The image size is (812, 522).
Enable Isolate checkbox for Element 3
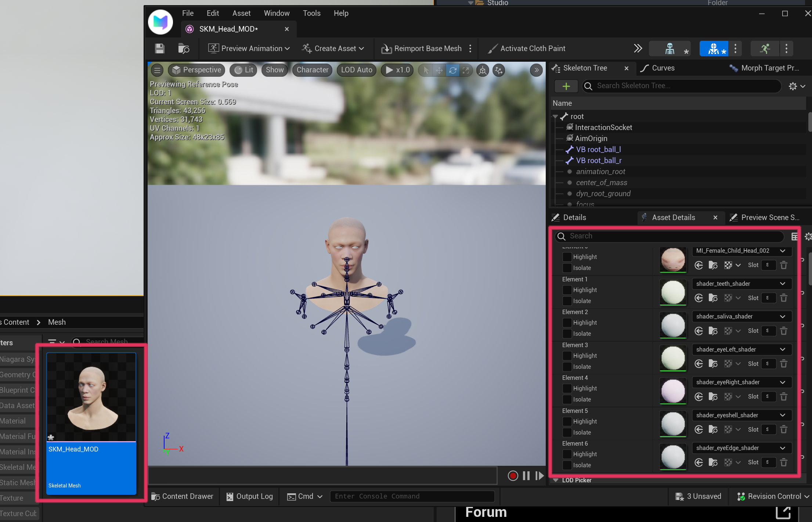pos(567,367)
